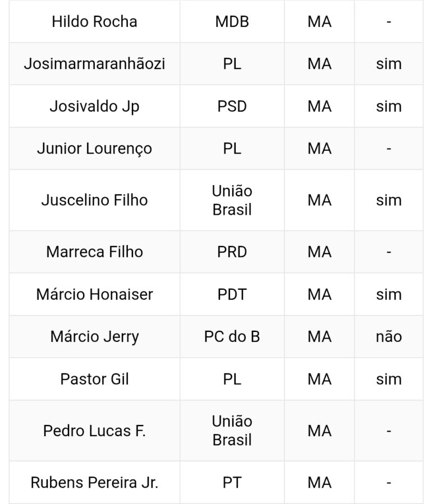431x504 pixels.
Task: Click the name Márcio Jerry
Action: click(94, 336)
